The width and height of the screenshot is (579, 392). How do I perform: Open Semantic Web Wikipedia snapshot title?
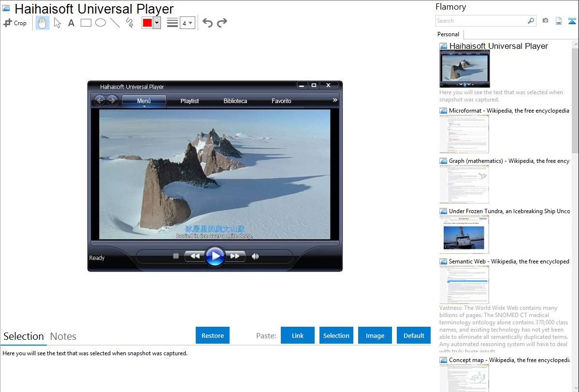pyautogui.click(x=509, y=261)
